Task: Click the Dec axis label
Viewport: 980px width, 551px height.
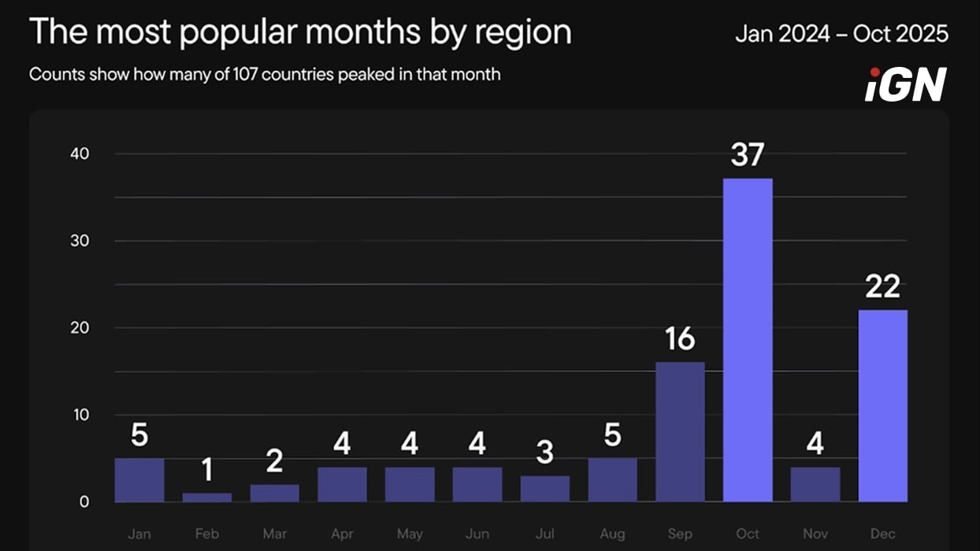Action: coord(882,534)
